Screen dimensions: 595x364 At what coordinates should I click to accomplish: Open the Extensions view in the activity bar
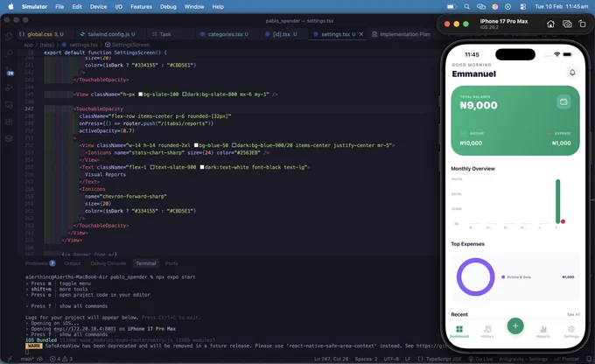9,122
